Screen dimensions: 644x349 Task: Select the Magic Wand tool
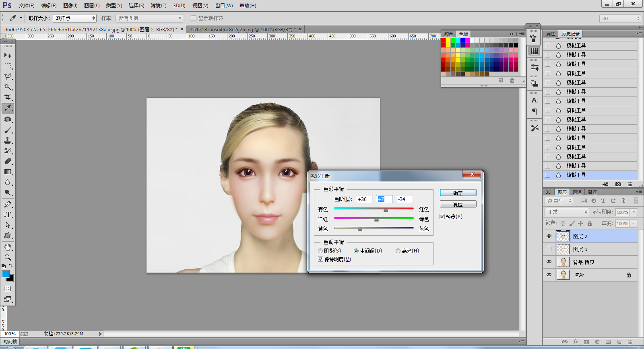click(x=8, y=87)
